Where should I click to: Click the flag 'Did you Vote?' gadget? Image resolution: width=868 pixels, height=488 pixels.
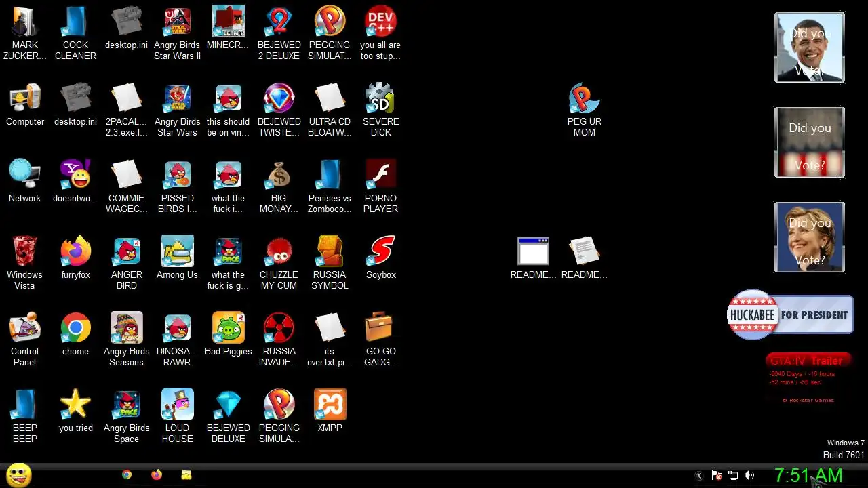click(x=810, y=142)
